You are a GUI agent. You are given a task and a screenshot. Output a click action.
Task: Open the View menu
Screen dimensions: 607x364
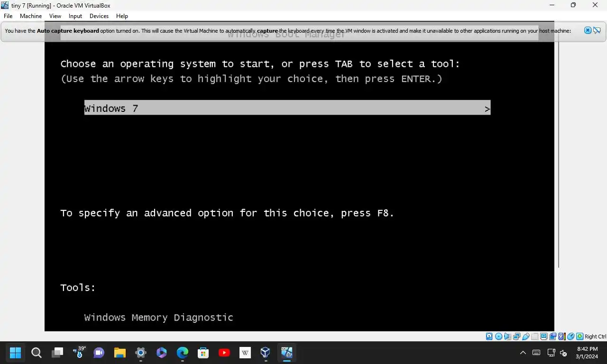click(x=55, y=16)
